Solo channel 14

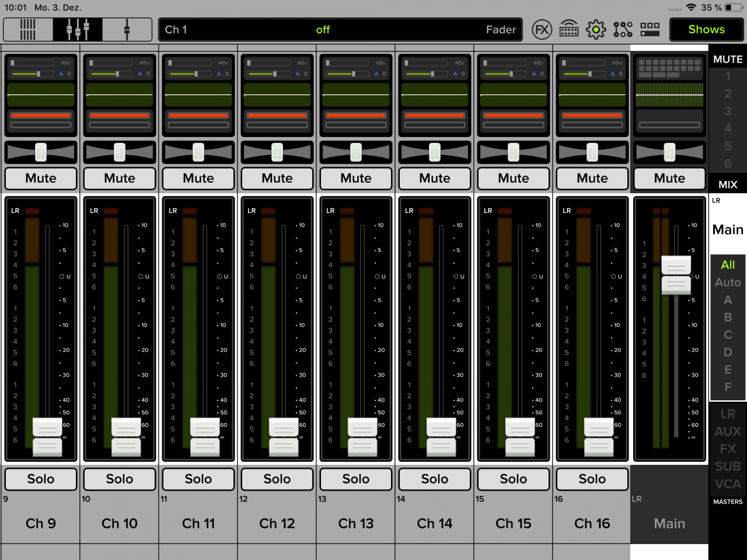435,479
